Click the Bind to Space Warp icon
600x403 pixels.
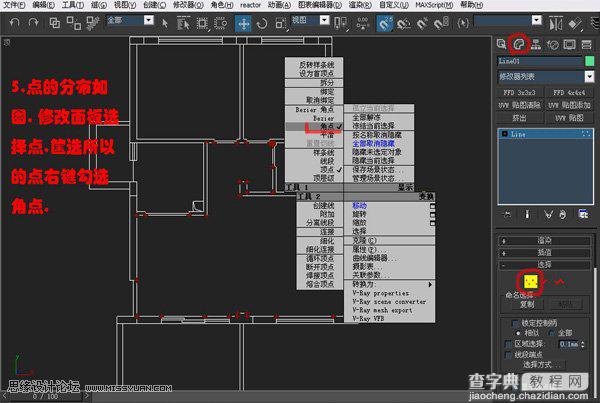pyautogui.click(x=93, y=23)
